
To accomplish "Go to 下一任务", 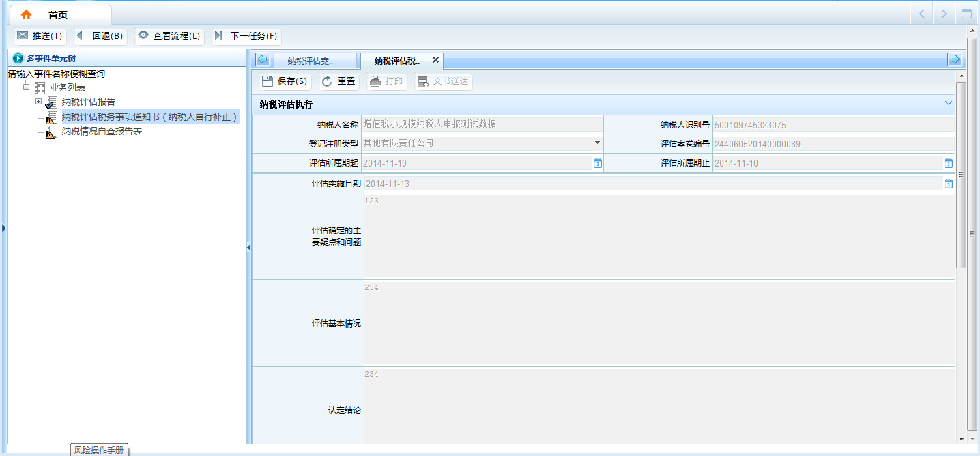I will tap(246, 36).
